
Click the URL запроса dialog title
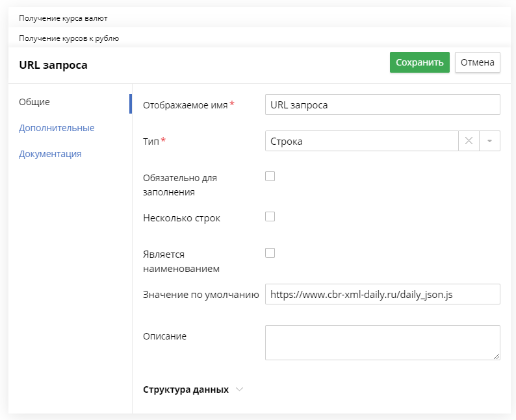[53, 65]
